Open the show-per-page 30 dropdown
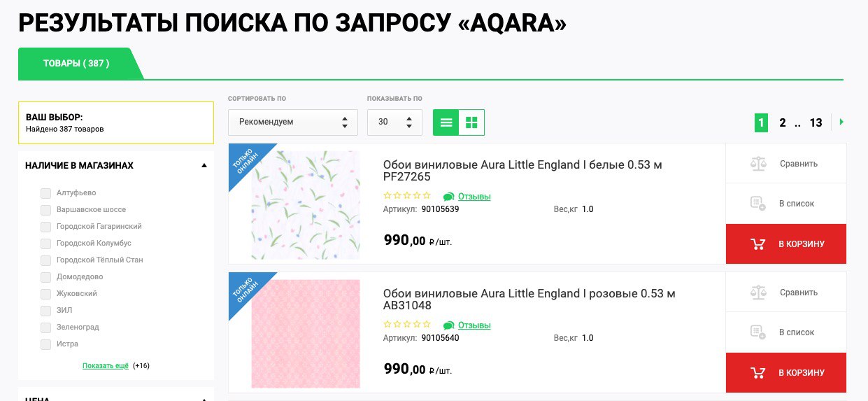Image resolution: width=868 pixels, height=401 pixels. (x=394, y=122)
